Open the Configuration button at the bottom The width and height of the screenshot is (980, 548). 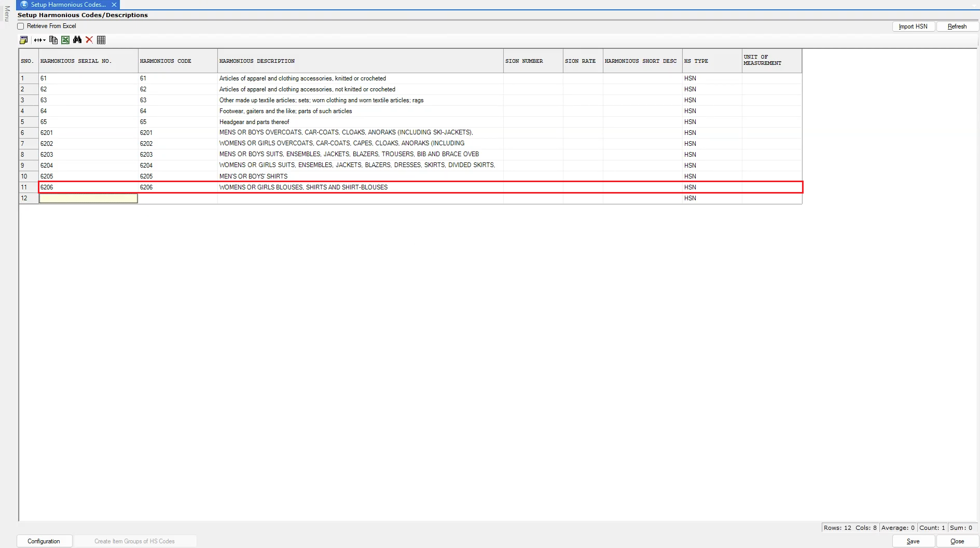pos(44,541)
